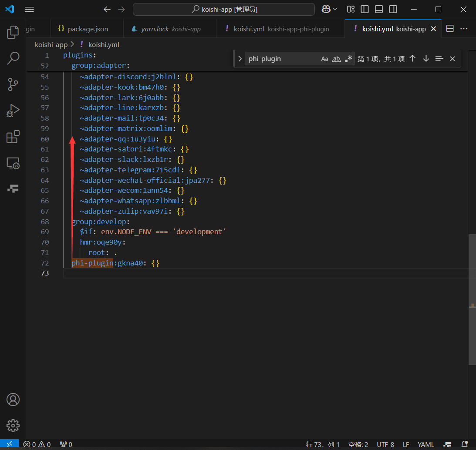Open the Run and Debug panel
476x450 pixels.
[x=13, y=111]
